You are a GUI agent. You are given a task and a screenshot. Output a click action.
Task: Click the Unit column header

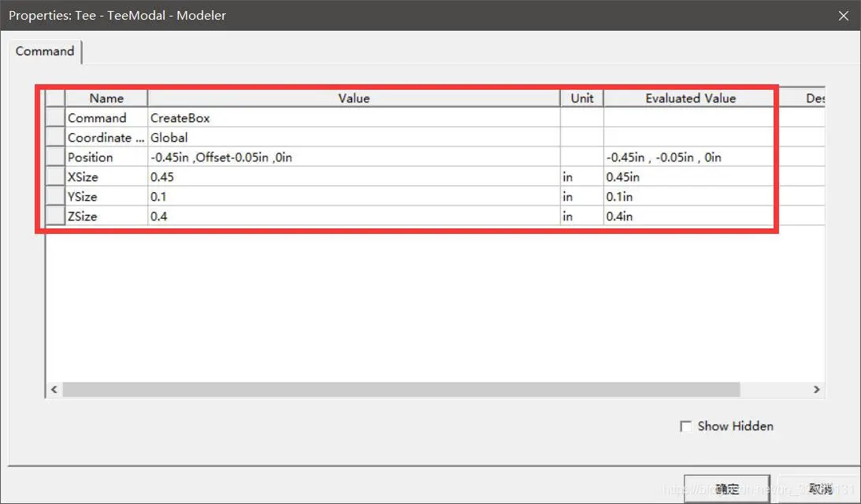click(582, 98)
